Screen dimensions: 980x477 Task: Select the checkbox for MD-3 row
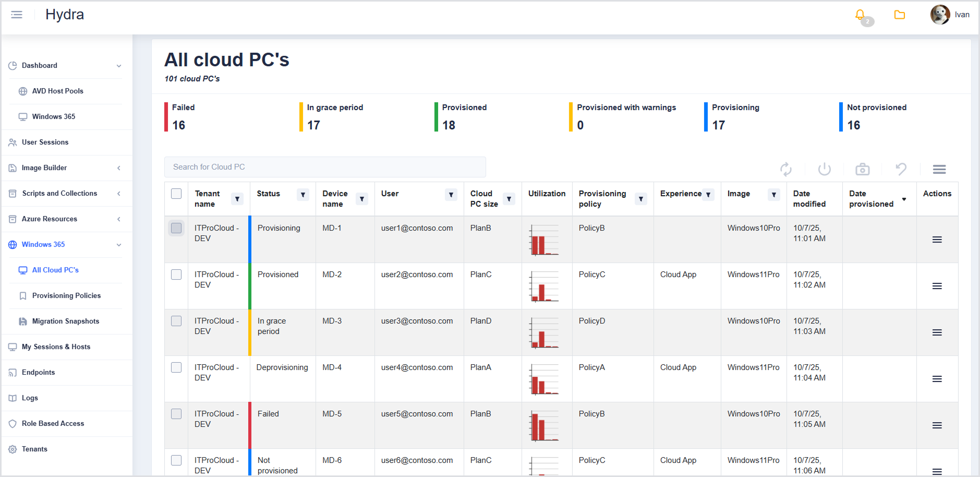coord(176,321)
